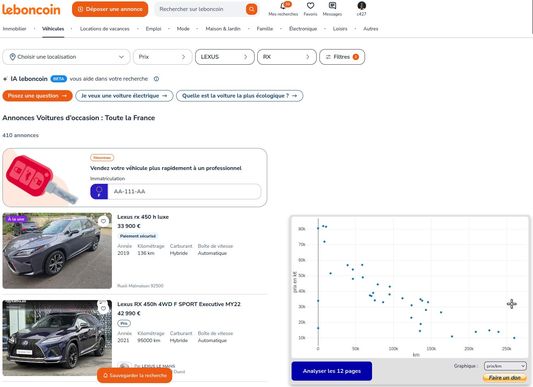Screen dimensions: 533x387
Task: Click the move cross icon on chart
Action: [x=512, y=304]
